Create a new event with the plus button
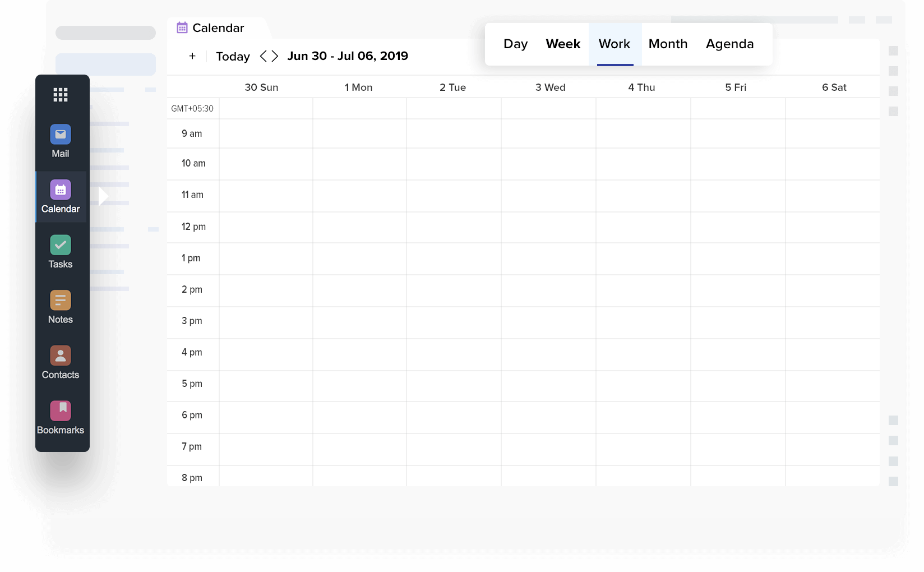The image size is (924, 572). tap(192, 56)
